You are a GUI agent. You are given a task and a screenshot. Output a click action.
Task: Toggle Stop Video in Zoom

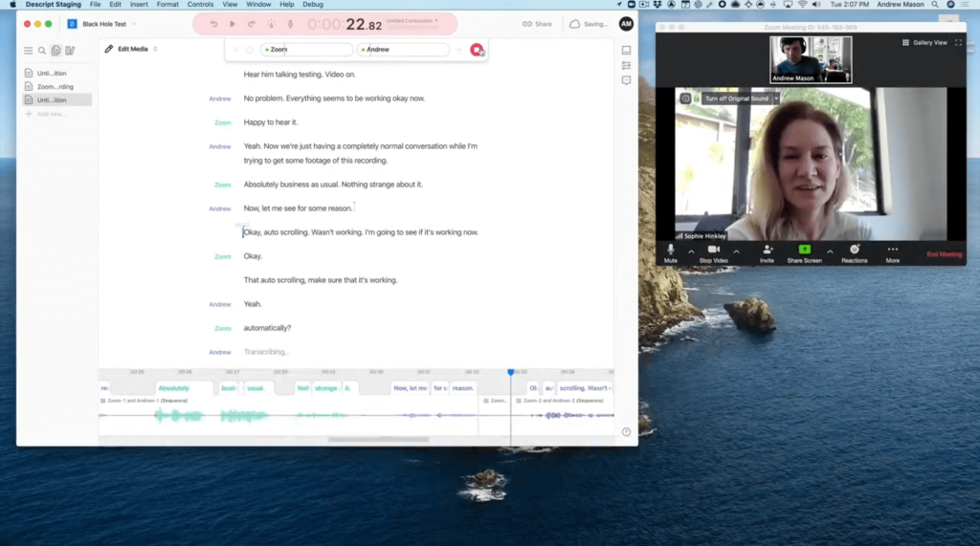713,252
